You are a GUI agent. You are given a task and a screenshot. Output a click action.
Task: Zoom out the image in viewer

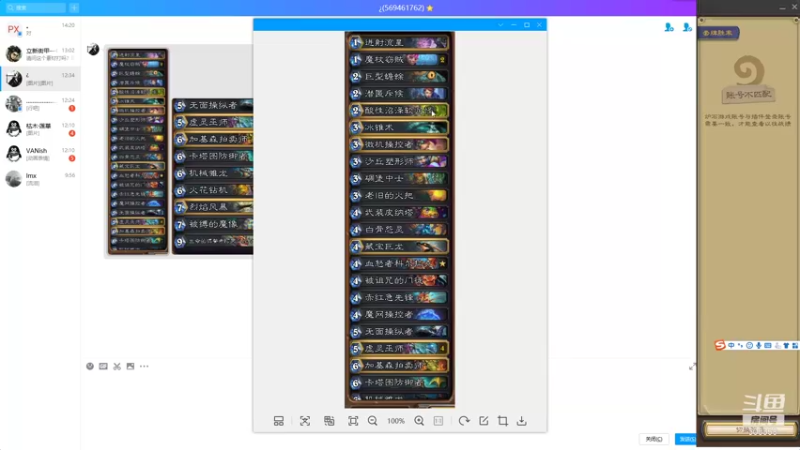coord(372,421)
